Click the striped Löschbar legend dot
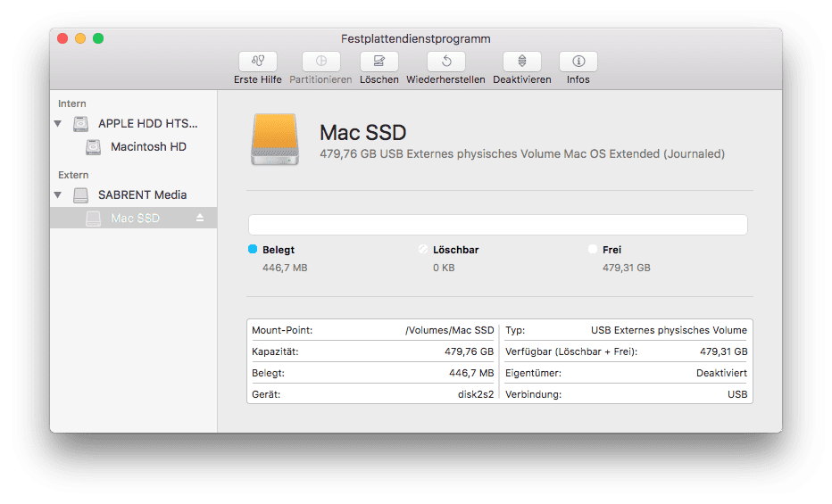 [423, 250]
